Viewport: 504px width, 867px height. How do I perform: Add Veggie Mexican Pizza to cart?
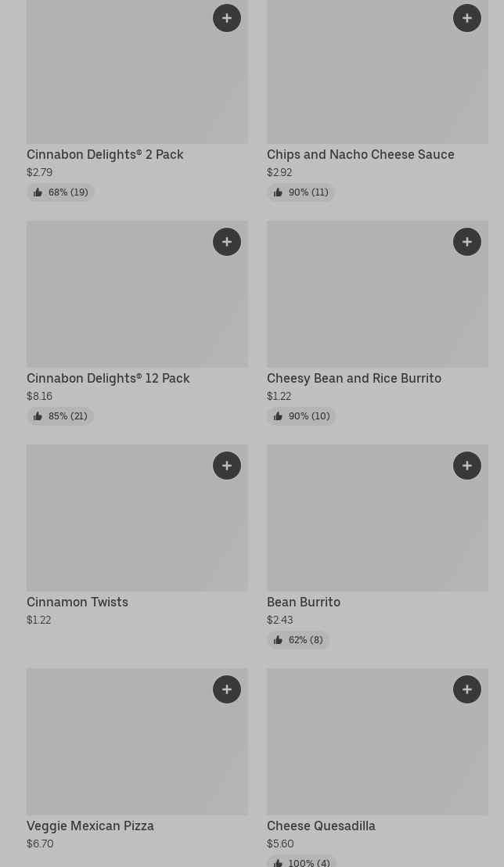click(227, 689)
